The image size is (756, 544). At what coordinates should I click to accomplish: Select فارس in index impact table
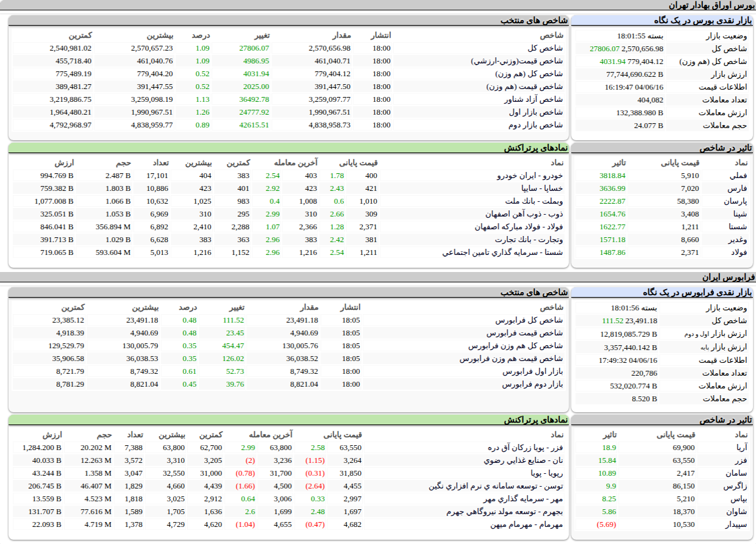point(738,188)
